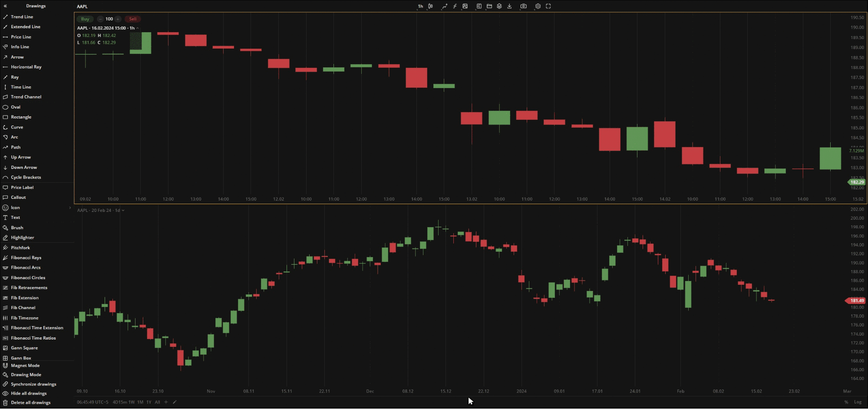The height and width of the screenshot is (409, 868).
Task: Pick the Fib Retracements tool
Action: 29,288
